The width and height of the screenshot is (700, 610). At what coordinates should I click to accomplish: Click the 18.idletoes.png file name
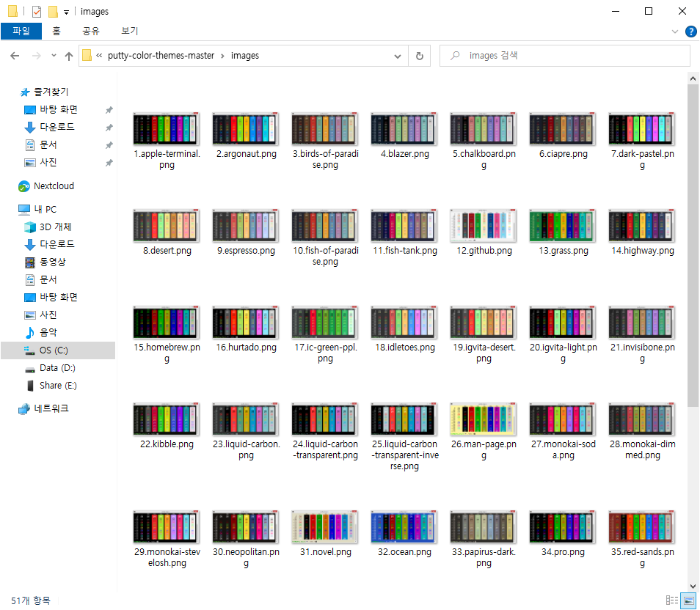point(404,348)
